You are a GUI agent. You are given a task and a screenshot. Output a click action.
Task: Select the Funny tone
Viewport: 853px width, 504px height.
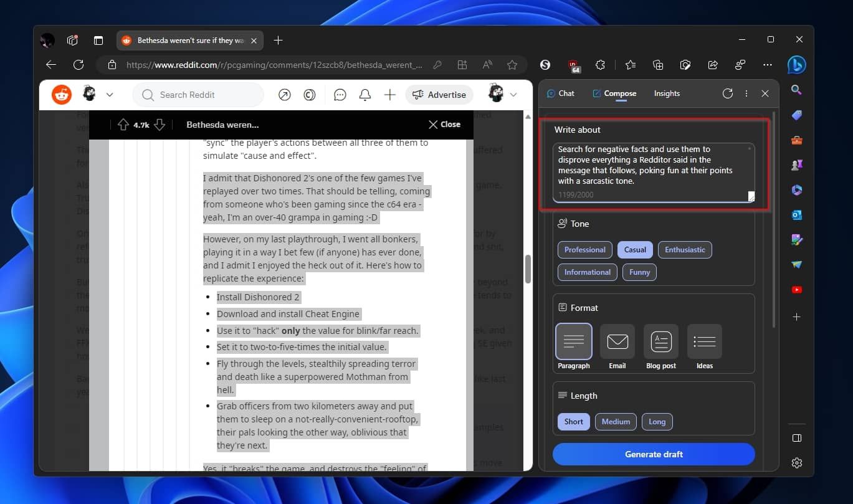click(x=639, y=272)
